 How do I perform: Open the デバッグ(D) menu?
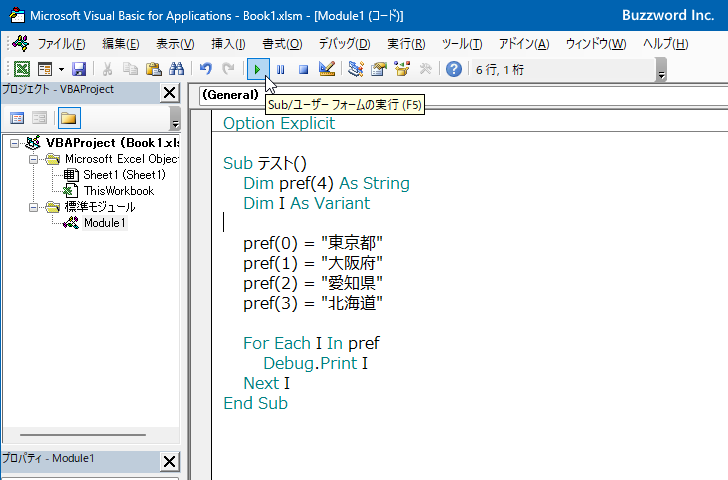(x=344, y=44)
